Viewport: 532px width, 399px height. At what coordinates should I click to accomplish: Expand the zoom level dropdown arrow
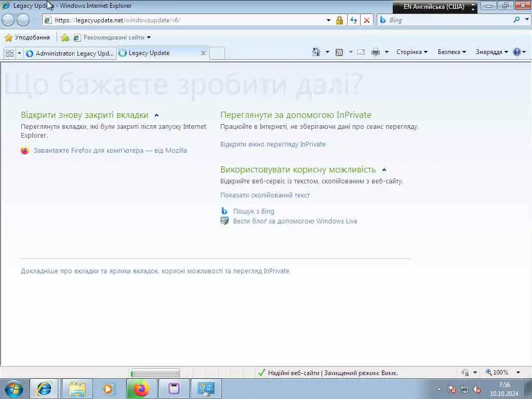click(x=518, y=373)
